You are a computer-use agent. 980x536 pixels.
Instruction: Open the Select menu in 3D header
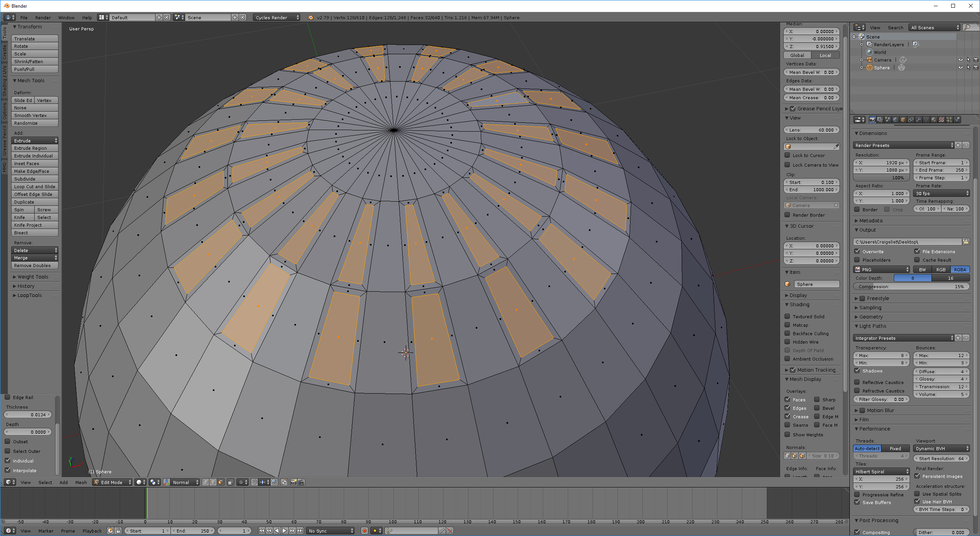click(x=45, y=482)
